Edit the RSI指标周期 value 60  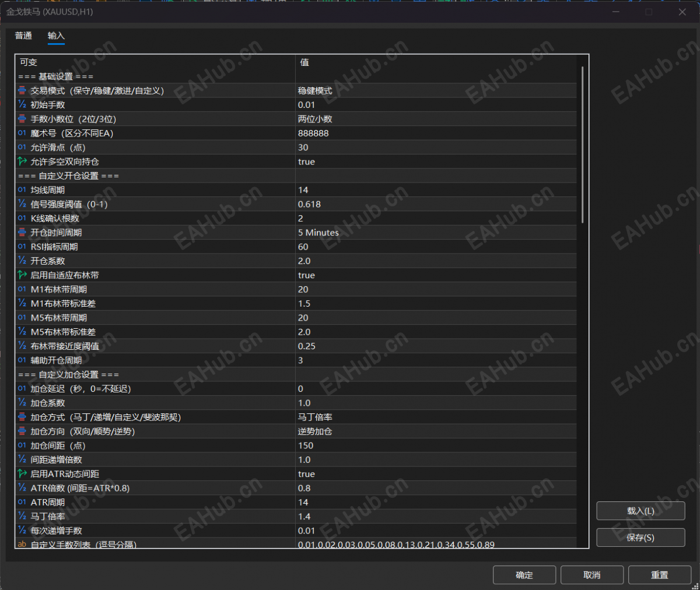[x=436, y=247]
